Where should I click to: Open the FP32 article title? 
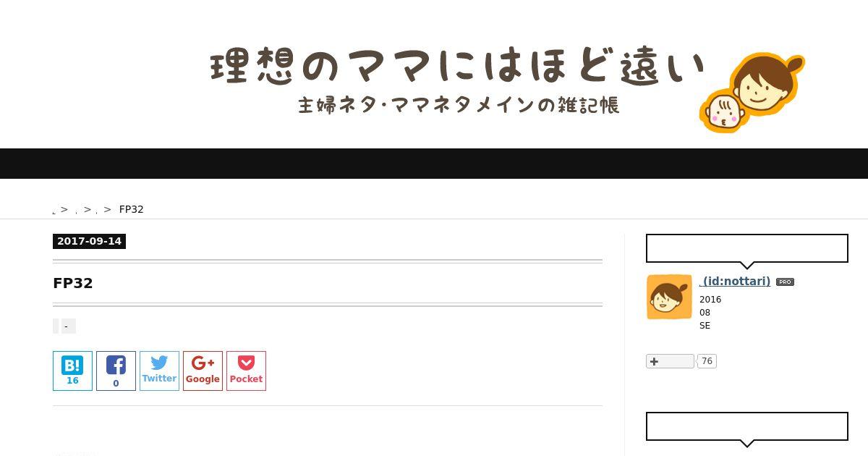(x=73, y=283)
